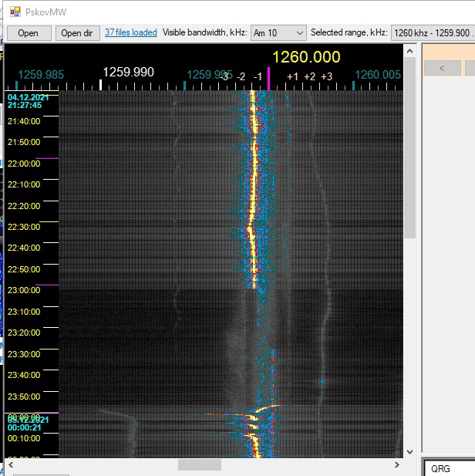Click the +1 offset label

pyautogui.click(x=292, y=77)
